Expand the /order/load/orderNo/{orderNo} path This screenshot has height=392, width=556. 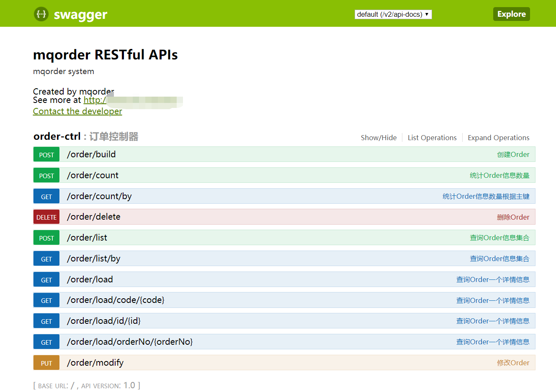130,342
